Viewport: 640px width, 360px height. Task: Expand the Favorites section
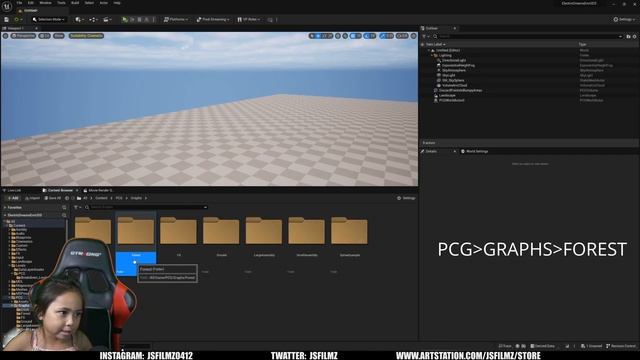(5, 208)
